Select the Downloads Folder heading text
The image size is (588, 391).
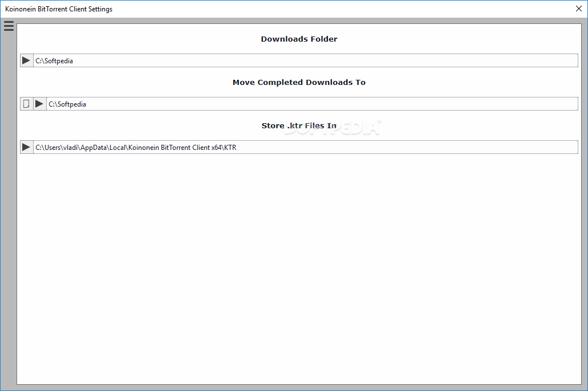click(x=299, y=39)
